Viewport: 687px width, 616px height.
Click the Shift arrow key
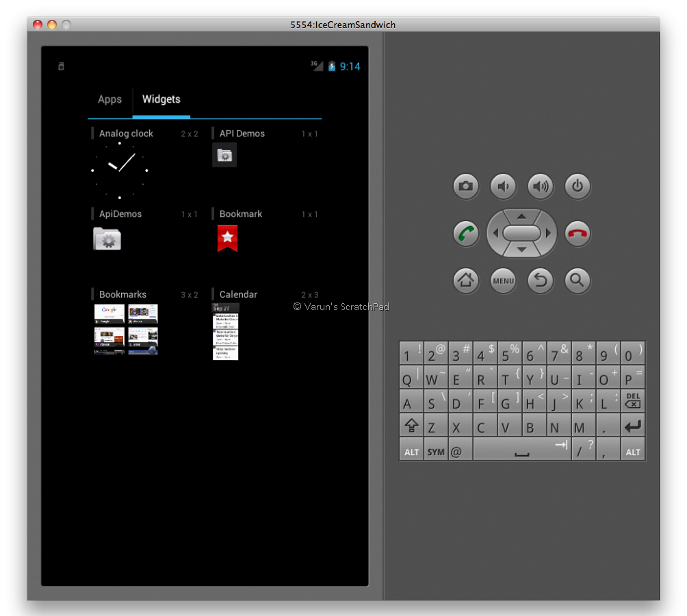pyautogui.click(x=411, y=425)
